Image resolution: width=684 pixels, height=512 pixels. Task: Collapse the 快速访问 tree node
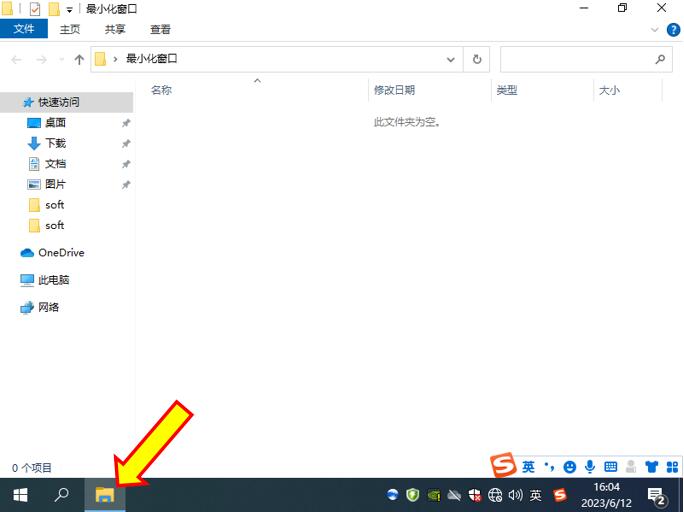pyautogui.click(x=11, y=102)
